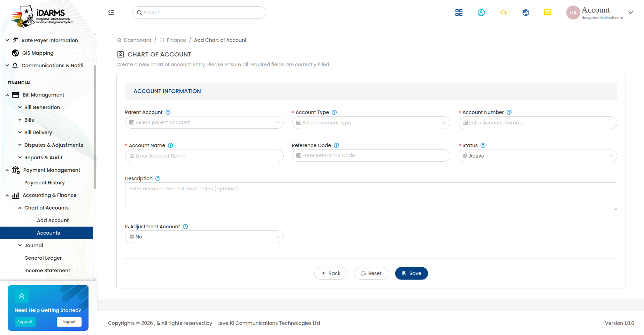Open the Status dropdown showing Active

(x=538, y=156)
